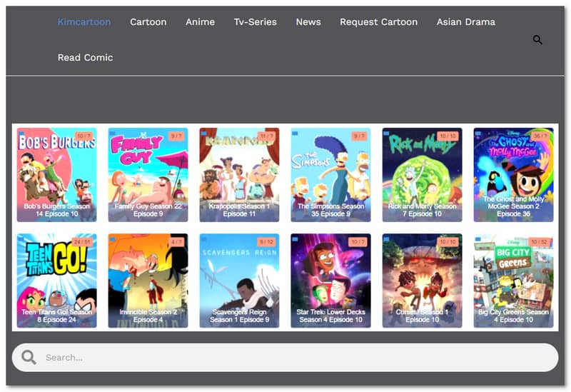Select Krapopolis Season 1 Episode 11 poster
The width and height of the screenshot is (571, 392).
click(x=239, y=174)
